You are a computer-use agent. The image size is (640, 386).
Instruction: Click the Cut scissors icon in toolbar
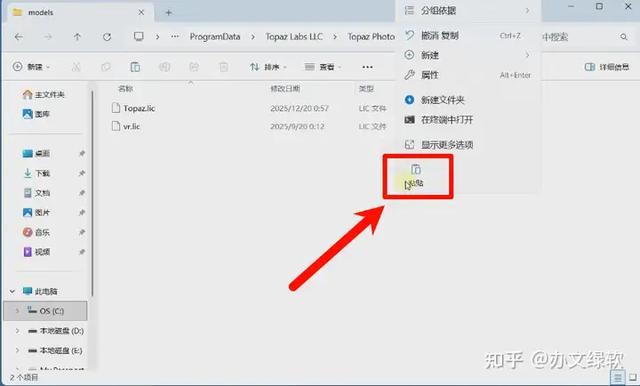click(x=76, y=67)
